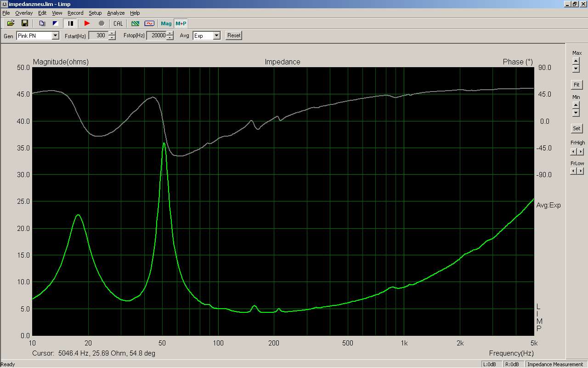Click the gray record circle icon
Viewport: 588px width, 368px height.
pos(102,23)
